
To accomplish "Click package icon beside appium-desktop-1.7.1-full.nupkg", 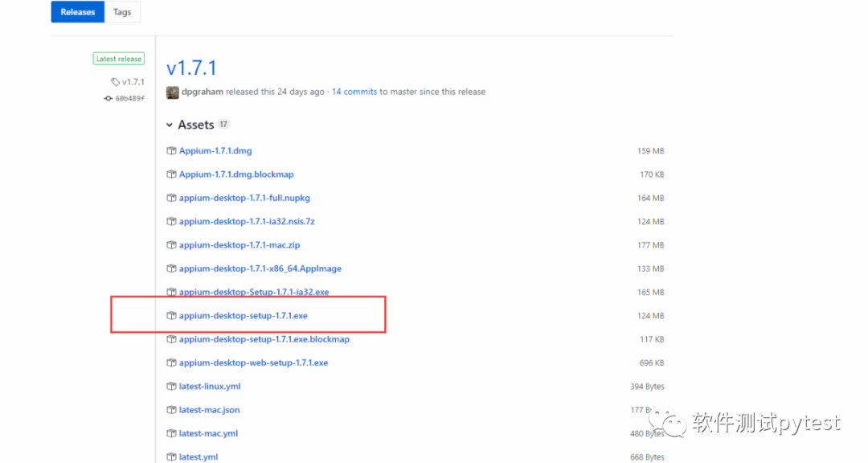I will tap(172, 198).
